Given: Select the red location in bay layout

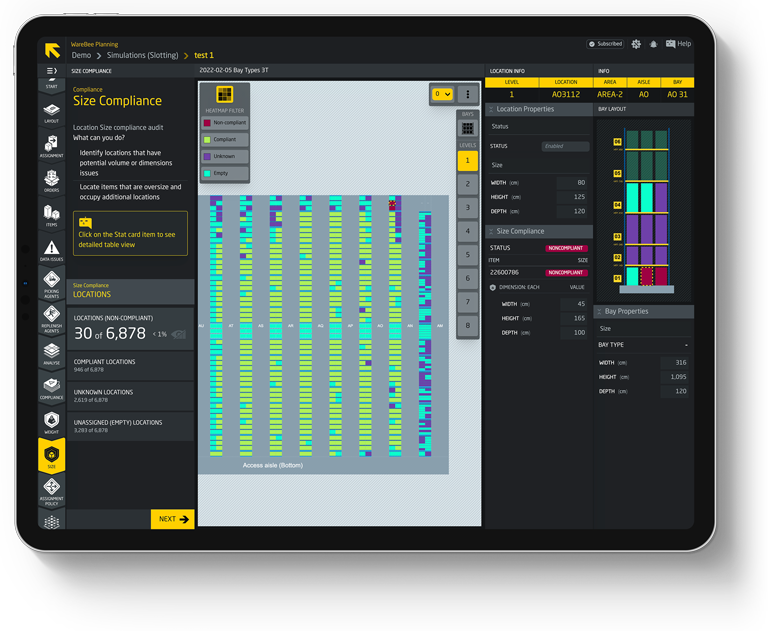Looking at the screenshot, I should coord(647,276).
